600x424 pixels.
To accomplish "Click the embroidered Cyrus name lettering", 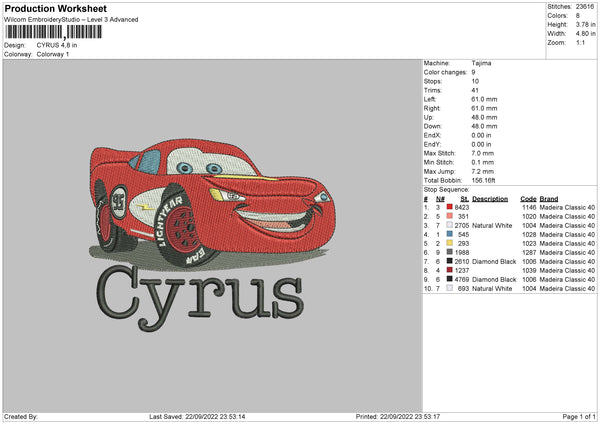I will click(x=198, y=293).
